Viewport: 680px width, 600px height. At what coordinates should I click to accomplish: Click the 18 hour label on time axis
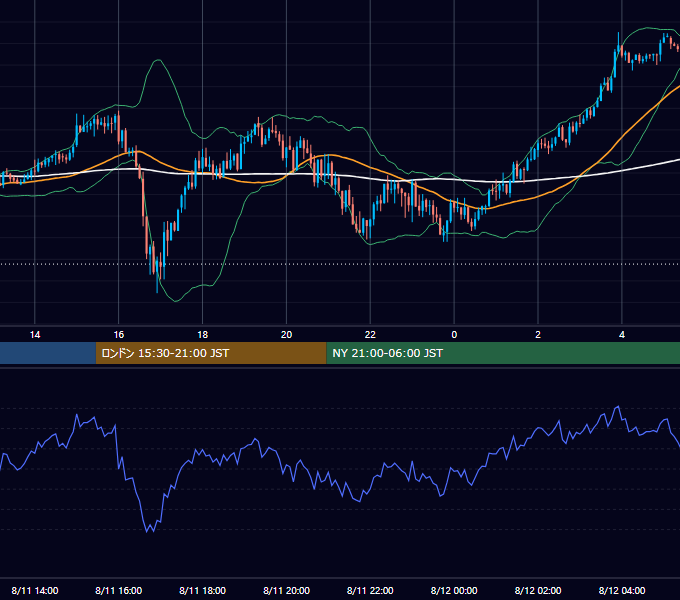pos(203,335)
